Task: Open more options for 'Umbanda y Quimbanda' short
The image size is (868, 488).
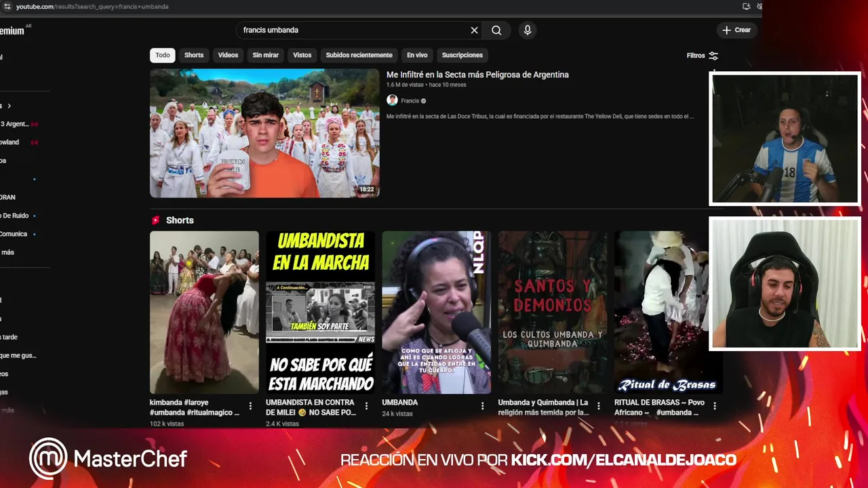Action: tap(598, 406)
